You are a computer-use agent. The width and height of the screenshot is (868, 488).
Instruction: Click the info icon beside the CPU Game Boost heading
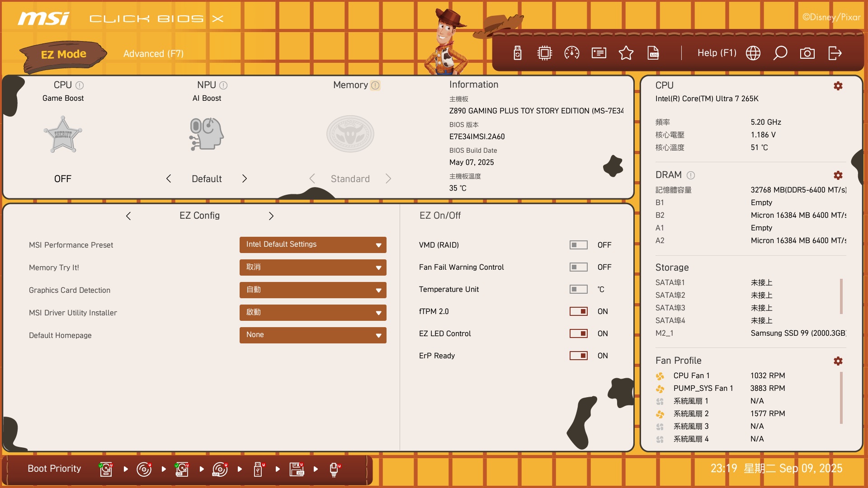[x=80, y=85]
